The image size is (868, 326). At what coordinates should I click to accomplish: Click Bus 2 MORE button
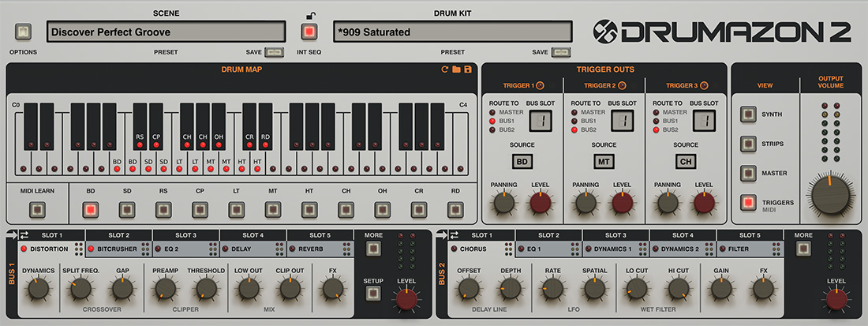[x=803, y=249]
